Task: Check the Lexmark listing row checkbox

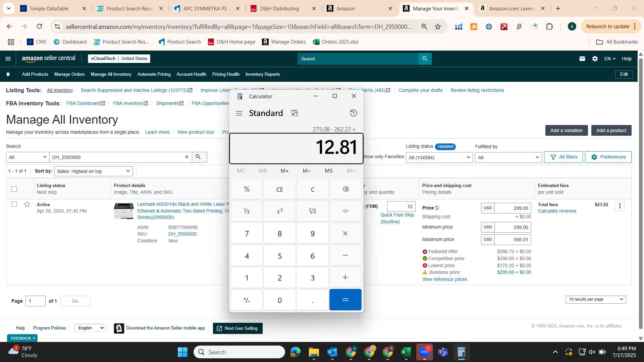Action: (14, 204)
